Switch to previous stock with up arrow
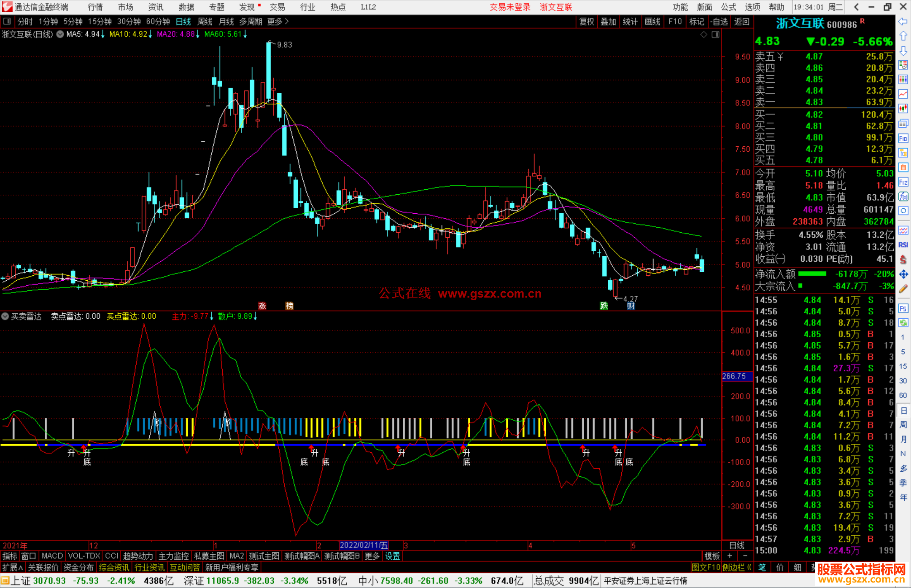 coord(903,36)
